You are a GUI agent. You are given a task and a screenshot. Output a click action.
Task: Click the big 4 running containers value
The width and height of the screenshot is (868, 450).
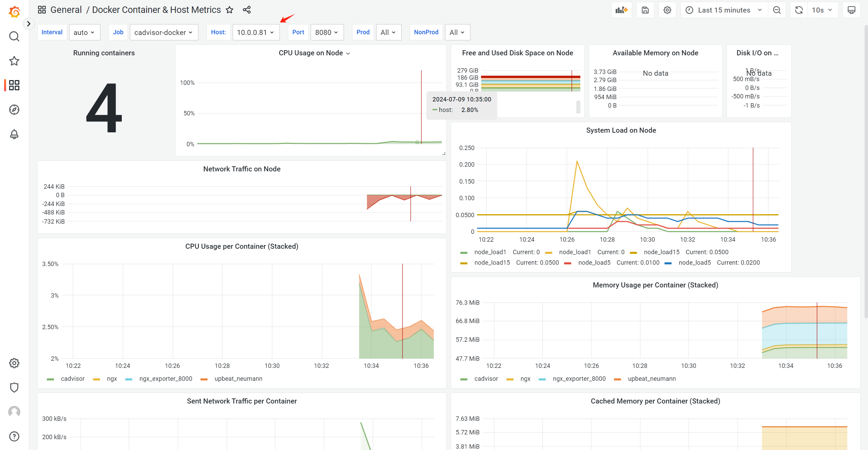(x=104, y=108)
